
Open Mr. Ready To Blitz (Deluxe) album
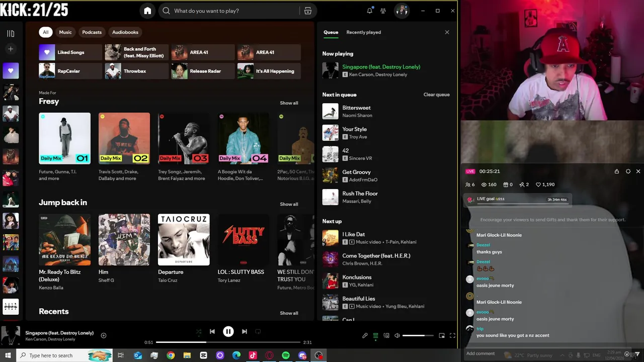click(x=65, y=240)
